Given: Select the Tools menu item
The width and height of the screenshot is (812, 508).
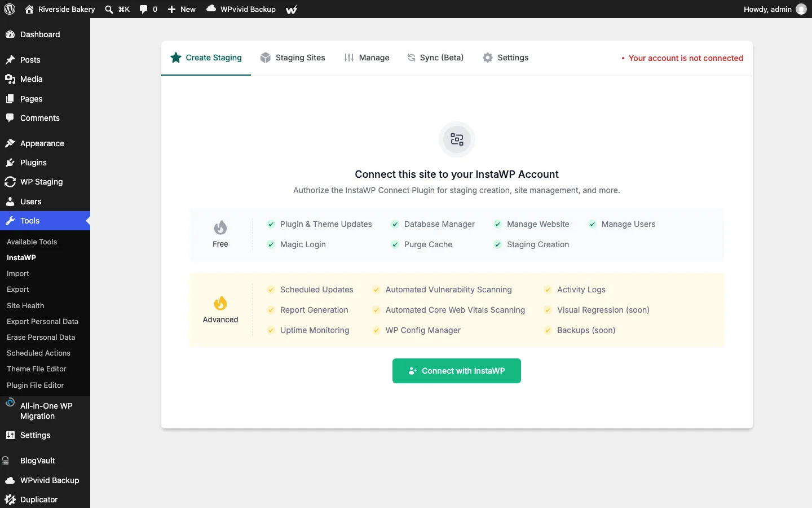Looking at the screenshot, I should click(x=45, y=221).
